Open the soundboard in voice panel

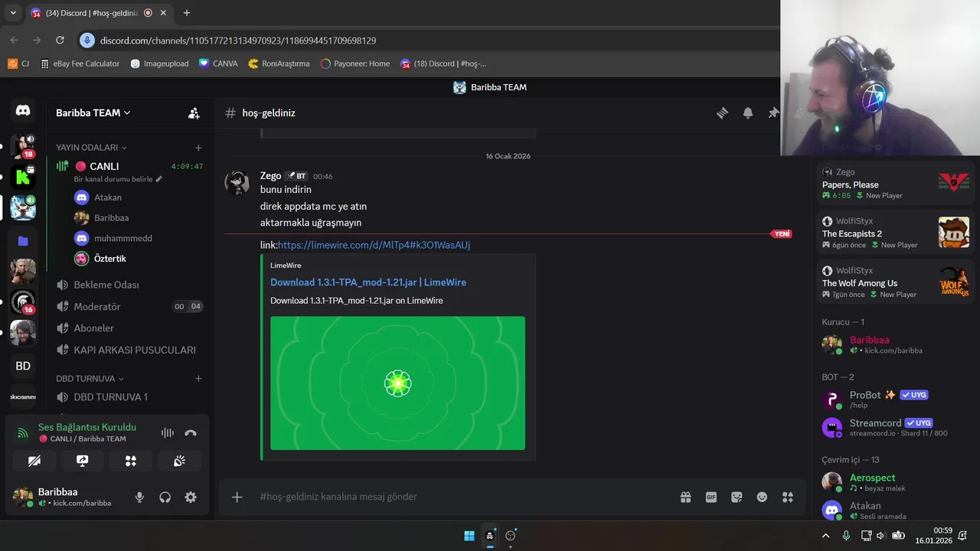click(x=179, y=461)
